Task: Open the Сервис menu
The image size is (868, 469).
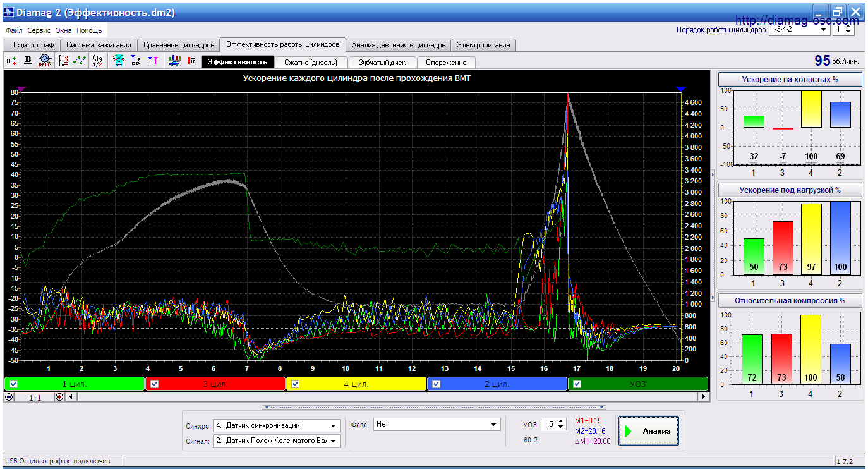Action: click(40, 30)
